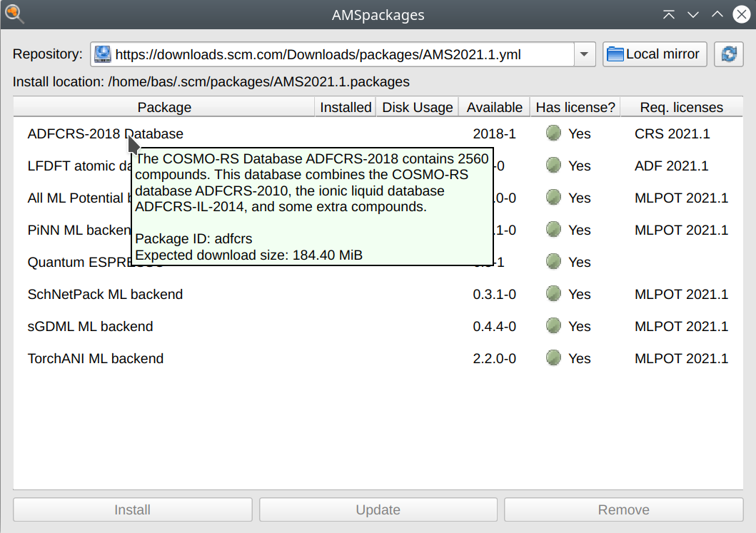The width and height of the screenshot is (756, 533).
Task: Click the repository URL field
Action: pyautogui.click(x=333, y=54)
